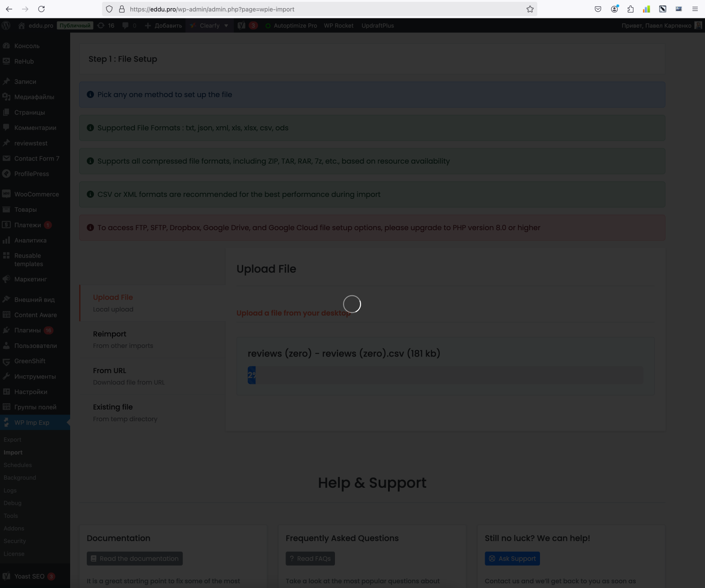The height and width of the screenshot is (588, 705).
Task: Bookmark this page with star icon
Action: [530, 9]
